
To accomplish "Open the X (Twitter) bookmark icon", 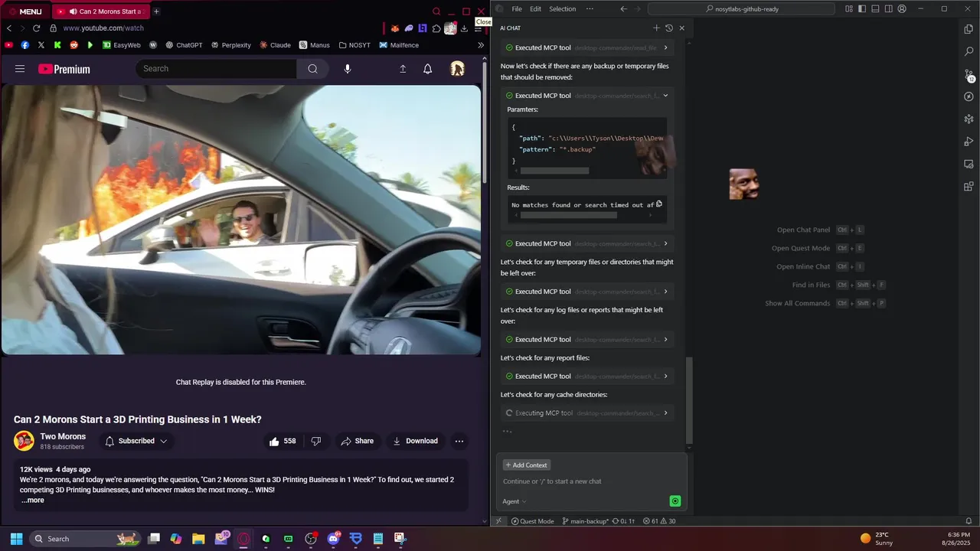I will (41, 45).
